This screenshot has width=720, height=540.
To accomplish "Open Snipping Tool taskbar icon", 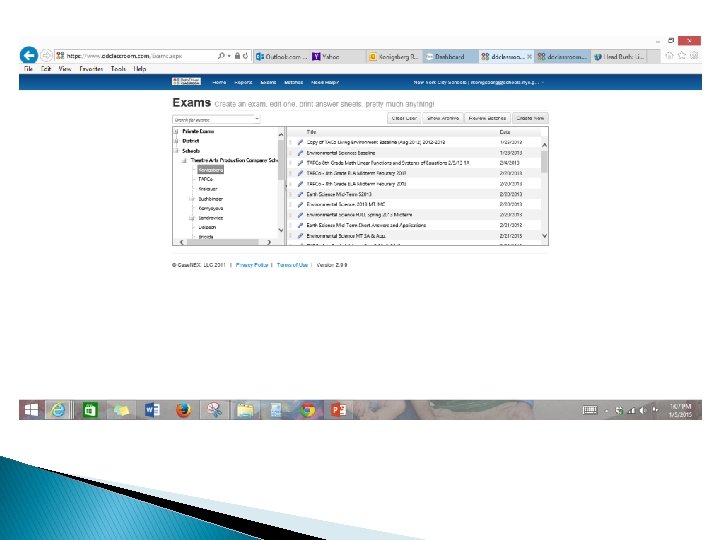I will pos(214,410).
